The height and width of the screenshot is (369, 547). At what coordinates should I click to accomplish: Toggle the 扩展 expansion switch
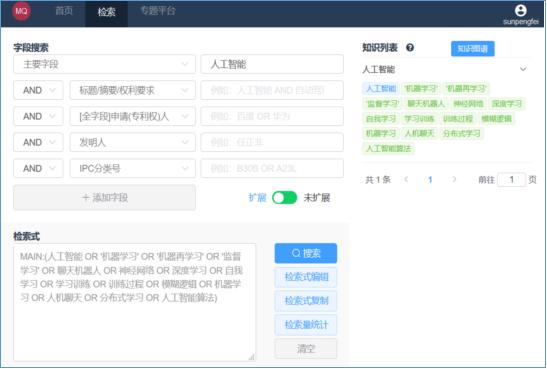click(284, 198)
